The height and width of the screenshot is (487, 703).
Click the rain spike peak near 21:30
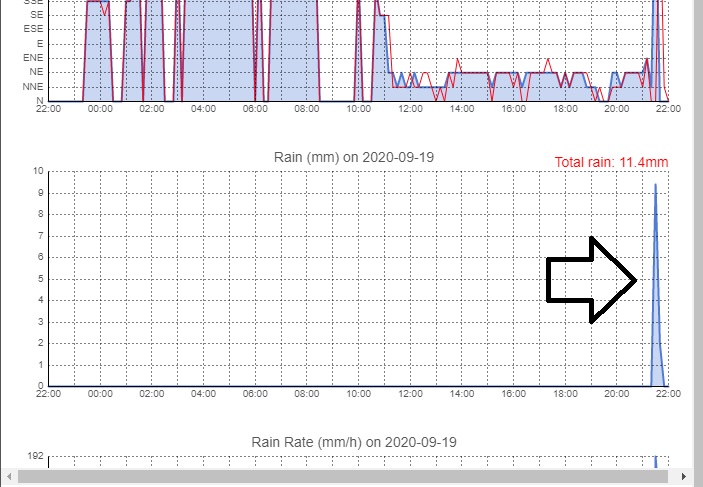point(655,185)
